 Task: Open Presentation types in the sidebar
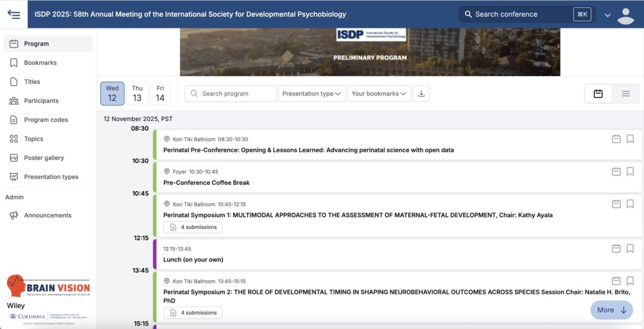pyautogui.click(x=48, y=177)
